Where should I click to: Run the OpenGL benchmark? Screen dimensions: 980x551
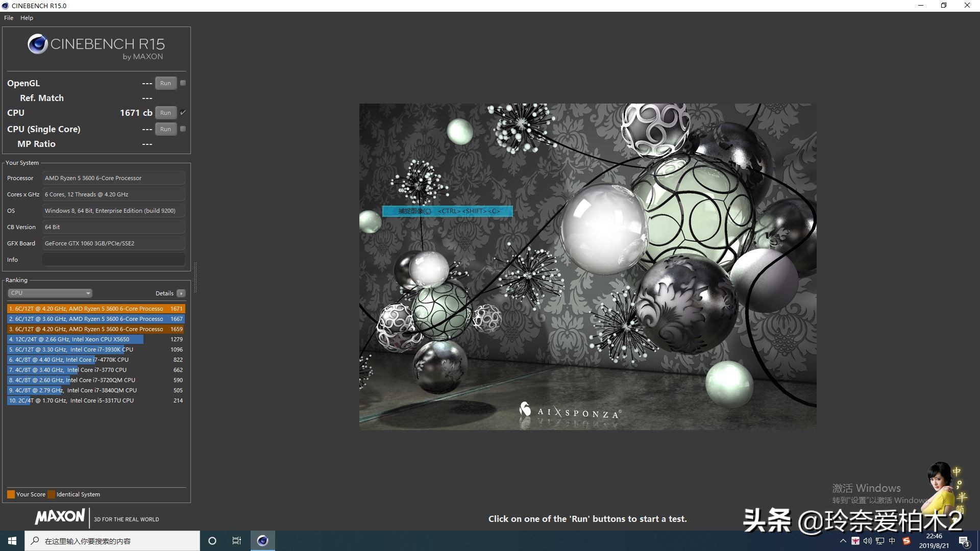click(165, 83)
